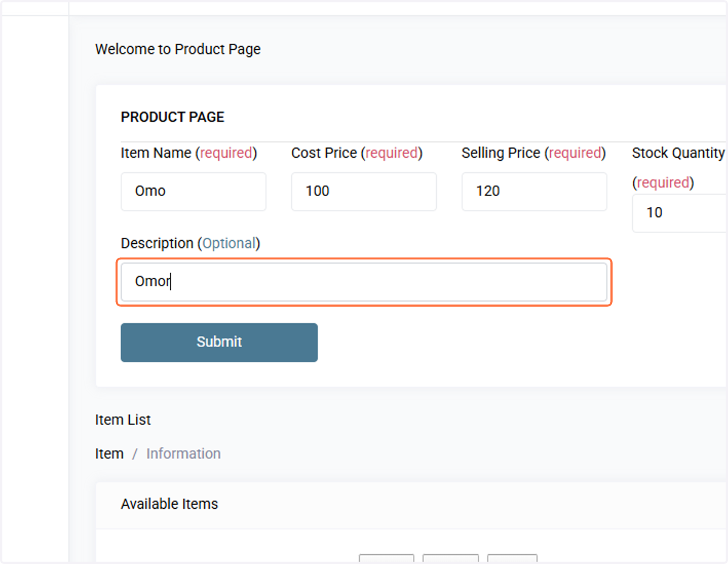
Task: Click the 'Description (Optional)' label
Action: point(190,243)
